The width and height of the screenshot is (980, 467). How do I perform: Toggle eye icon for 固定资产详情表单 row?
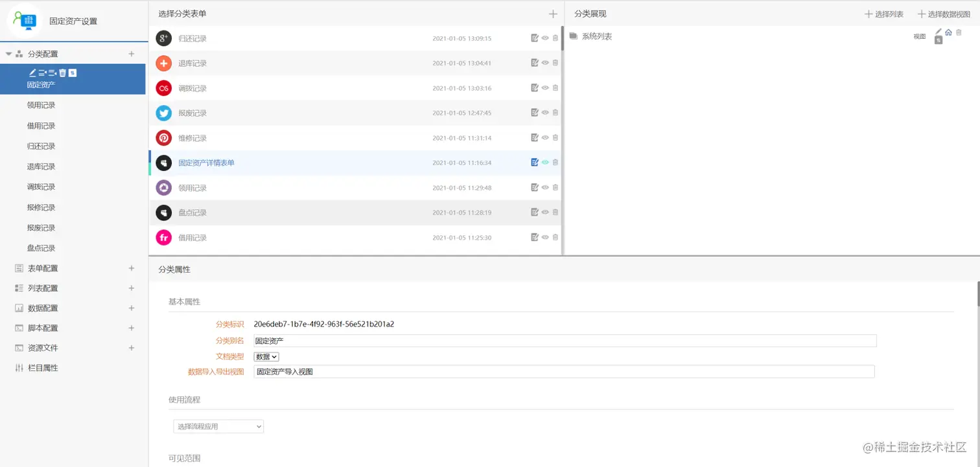[545, 163]
